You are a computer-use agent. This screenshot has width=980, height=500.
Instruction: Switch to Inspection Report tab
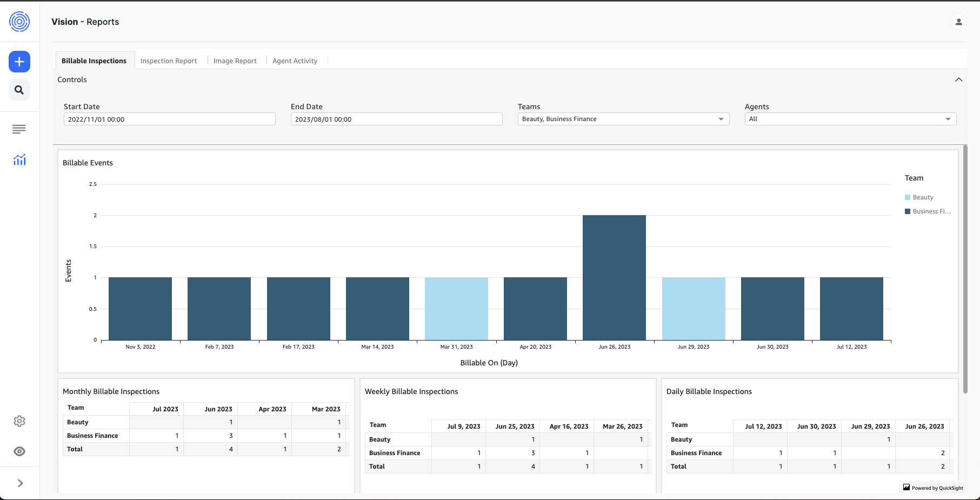tap(169, 61)
